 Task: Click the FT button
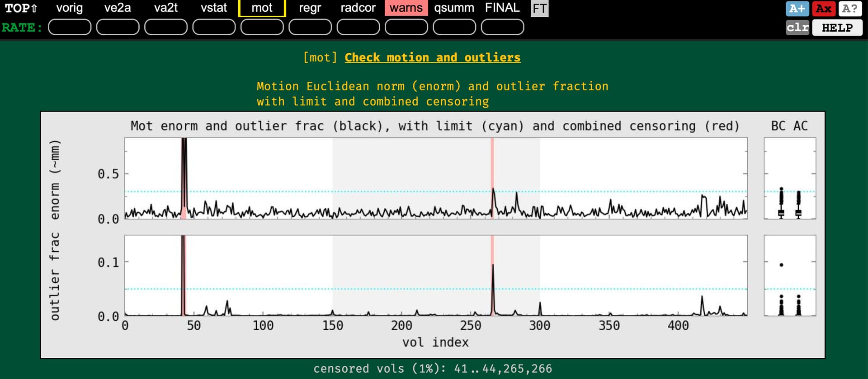coord(539,9)
